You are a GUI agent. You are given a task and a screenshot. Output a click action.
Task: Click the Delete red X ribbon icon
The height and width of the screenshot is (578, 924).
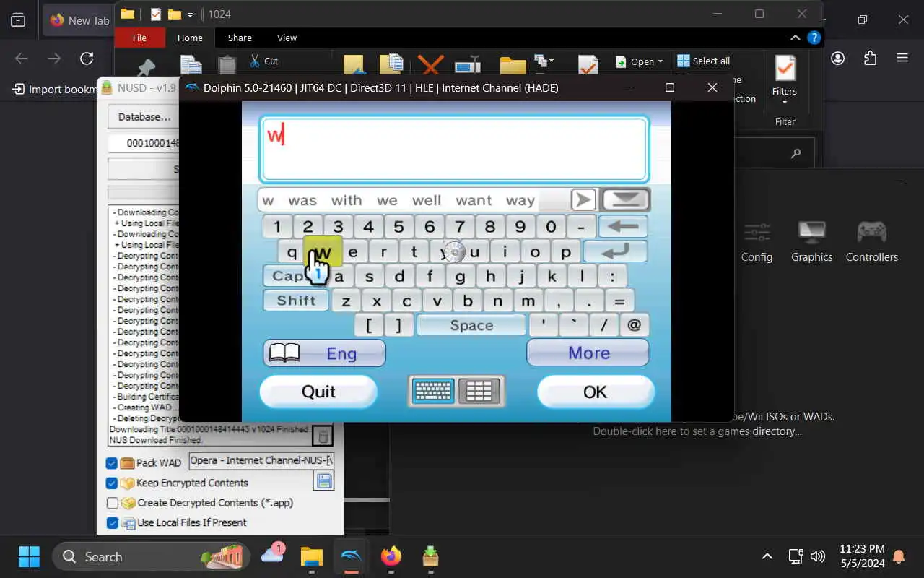tap(430, 66)
